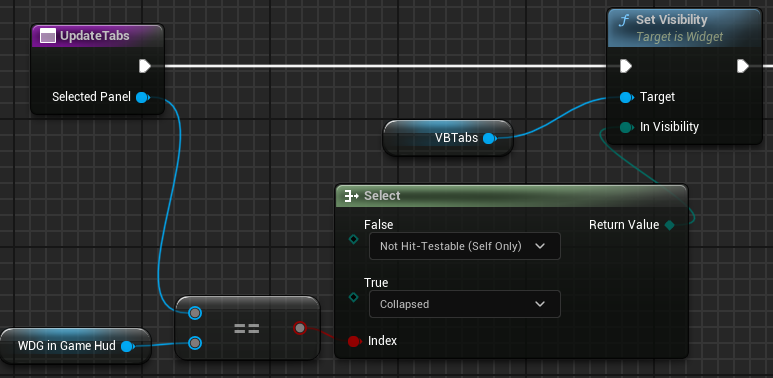
Task: Open the Collapsed visibility dropdown
Action: (x=464, y=304)
